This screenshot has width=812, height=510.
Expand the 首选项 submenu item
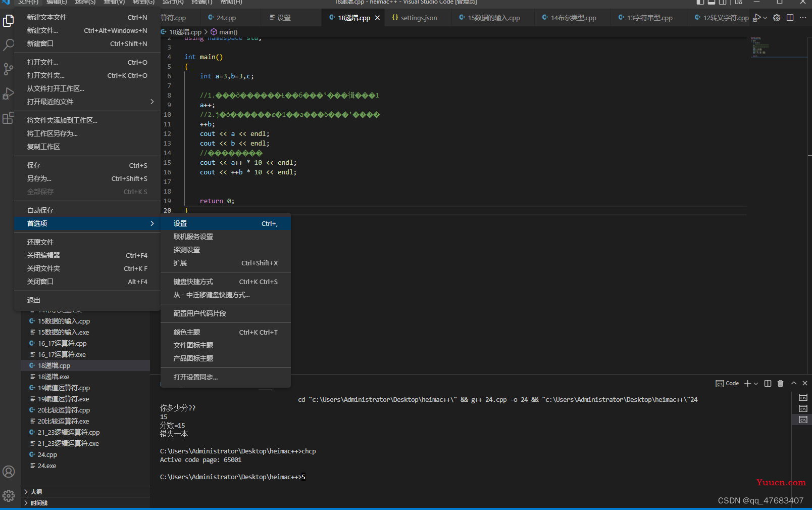87,223
